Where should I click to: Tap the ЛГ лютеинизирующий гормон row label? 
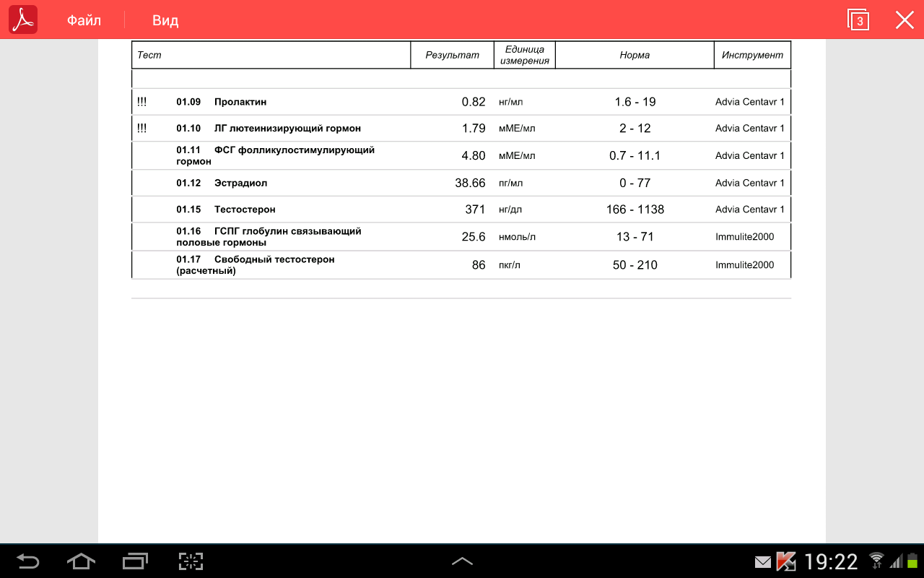pos(287,129)
